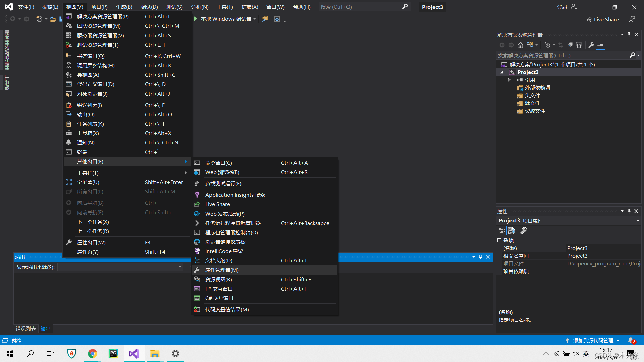Screen dimensions: 644x362
Task: Select 头文件 folder in Solution Explorer
Action: coord(532,96)
